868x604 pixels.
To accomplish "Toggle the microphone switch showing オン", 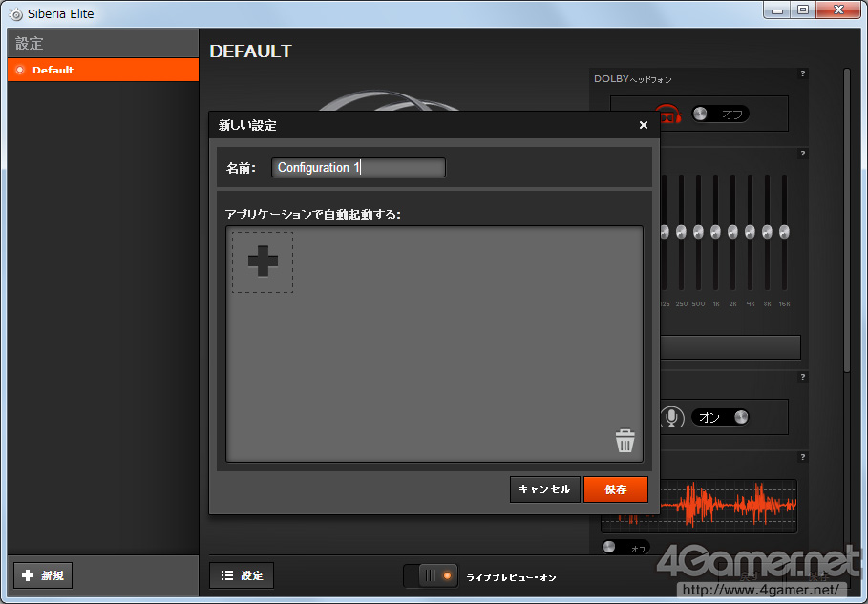I will pyautogui.click(x=720, y=417).
